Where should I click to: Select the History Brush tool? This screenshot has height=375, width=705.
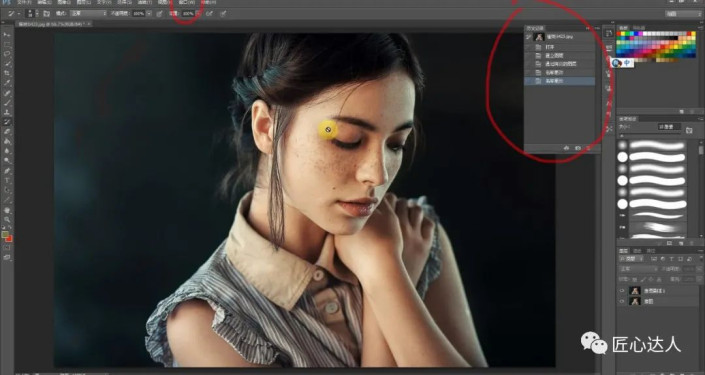point(7,122)
